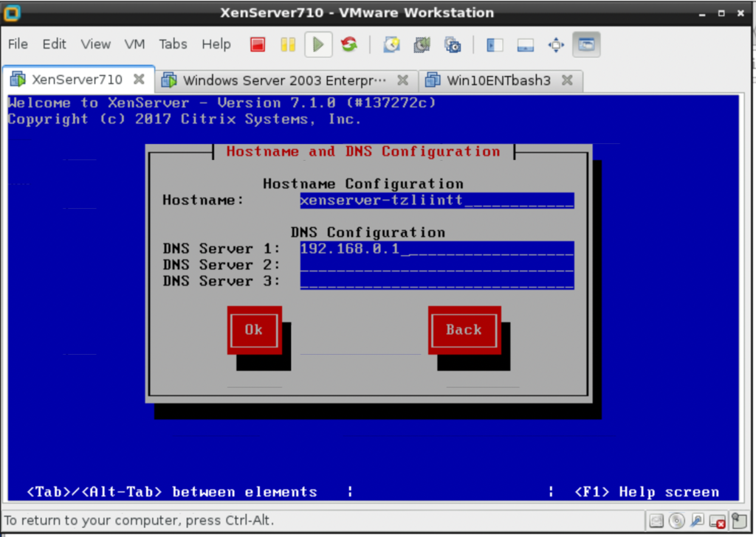Click the DNS Server 3 field
Image resolution: width=756 pixels, height=537 pixels.
437,281
